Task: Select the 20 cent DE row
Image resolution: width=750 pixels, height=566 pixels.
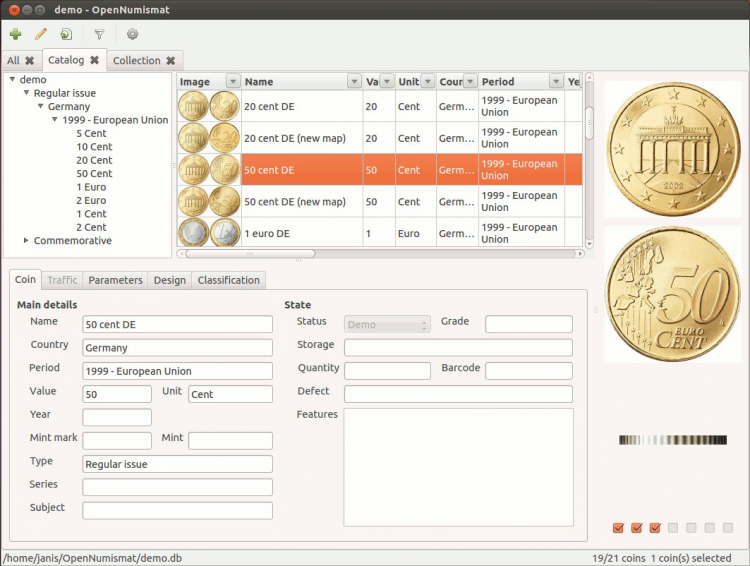Action: tap(379, 106)
